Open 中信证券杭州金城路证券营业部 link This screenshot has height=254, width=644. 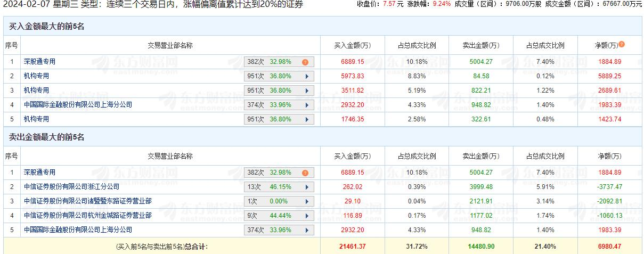coord(87,216)
